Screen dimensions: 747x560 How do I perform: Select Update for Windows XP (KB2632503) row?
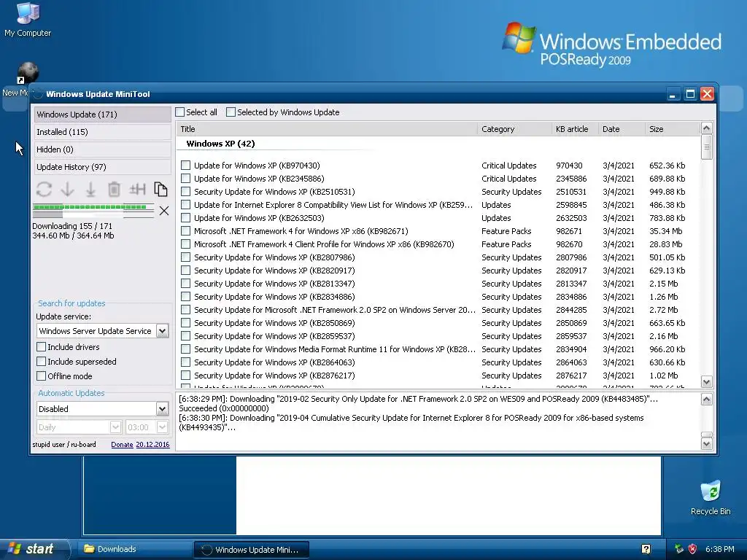click(438, 217)
